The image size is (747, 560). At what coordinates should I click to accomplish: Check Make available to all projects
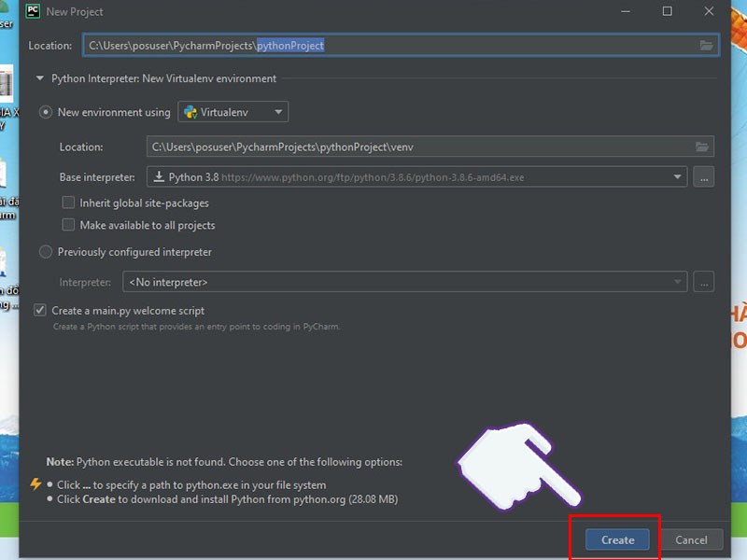point(68,225)
